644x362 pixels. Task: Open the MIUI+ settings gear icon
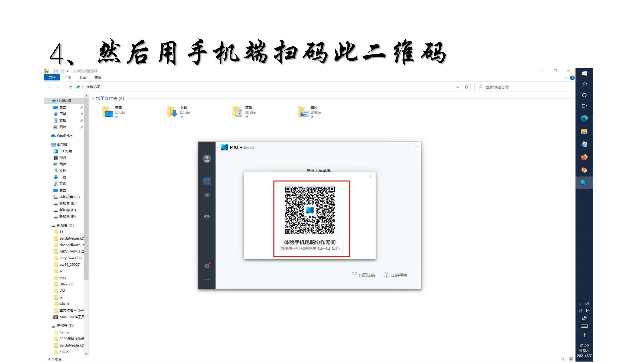click(x=207, y=266)
